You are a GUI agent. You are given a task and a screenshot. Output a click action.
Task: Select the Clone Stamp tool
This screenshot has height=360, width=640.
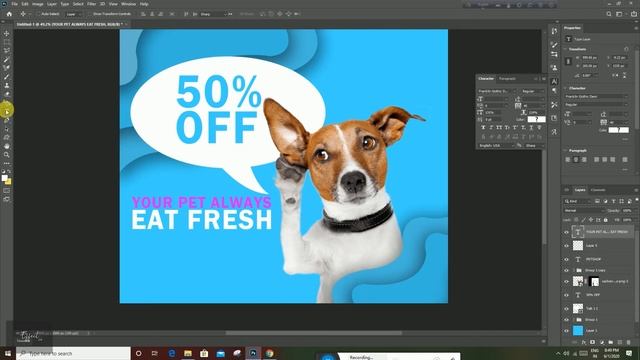[x=7, y=85]
